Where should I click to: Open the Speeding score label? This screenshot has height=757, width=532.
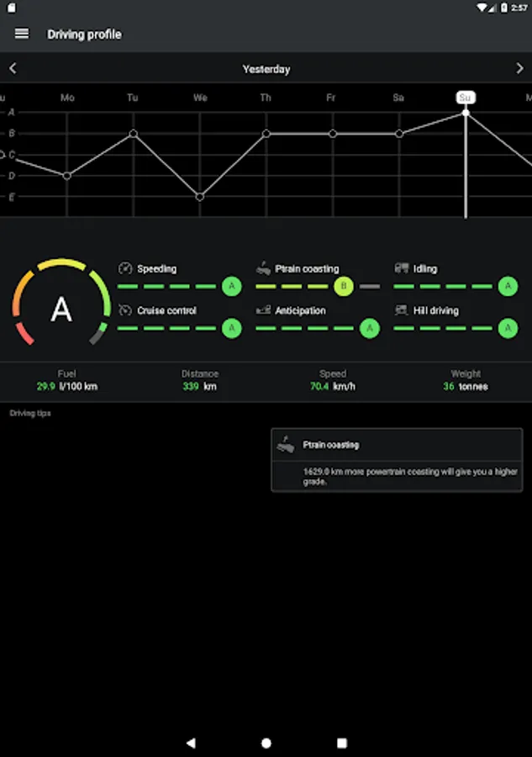click(x=157, y=269)
